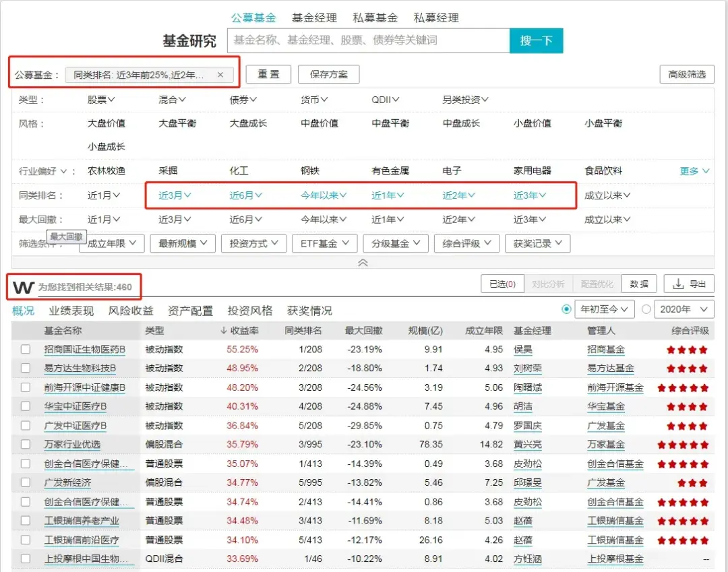Open 高级筛选 advanced filter
This screenshot has width=728, height=572.
pos(687,74)
